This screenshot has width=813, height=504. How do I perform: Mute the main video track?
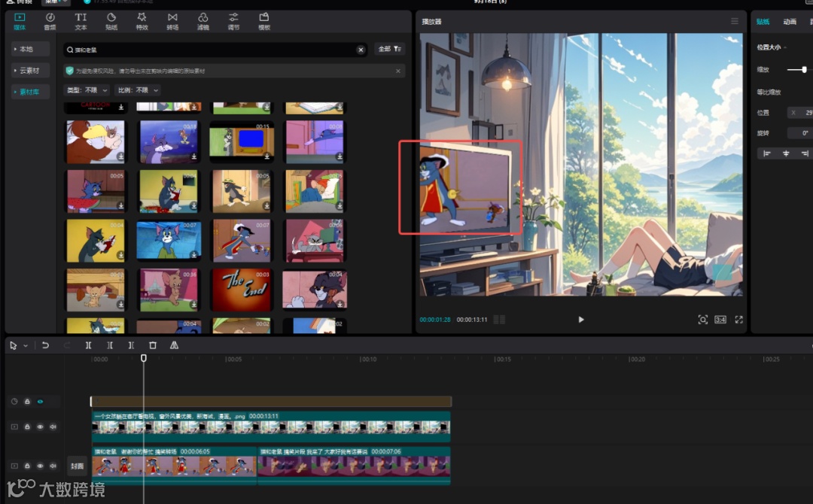point(53,466)
